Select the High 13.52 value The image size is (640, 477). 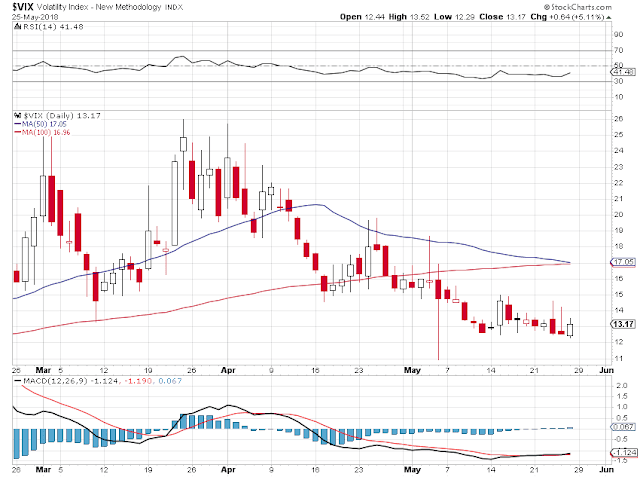[409, 17]
